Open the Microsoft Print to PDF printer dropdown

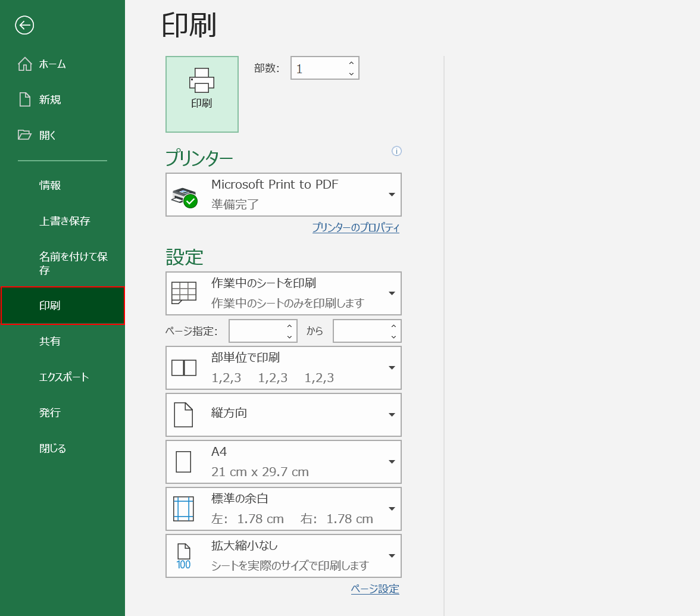(392, 195)
